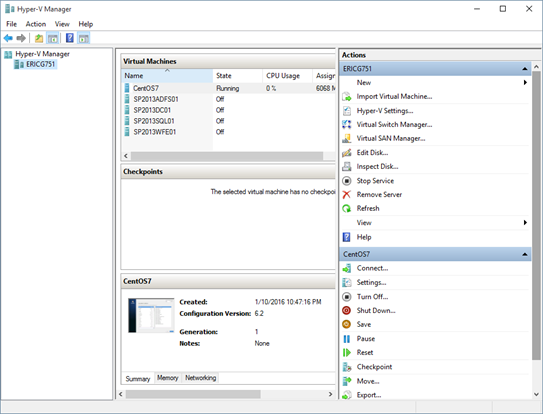Click the Edit Disk pencil icon

[x=347, y=153]
